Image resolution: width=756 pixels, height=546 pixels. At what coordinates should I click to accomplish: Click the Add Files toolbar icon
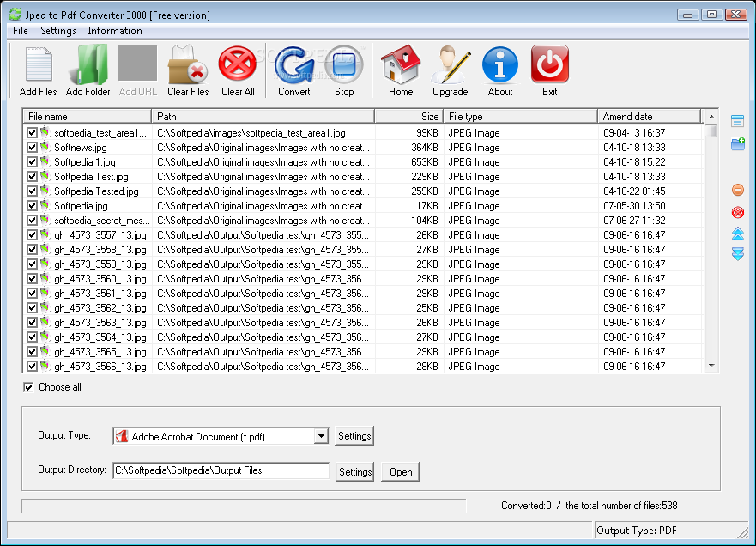click(x=39, y=64)
